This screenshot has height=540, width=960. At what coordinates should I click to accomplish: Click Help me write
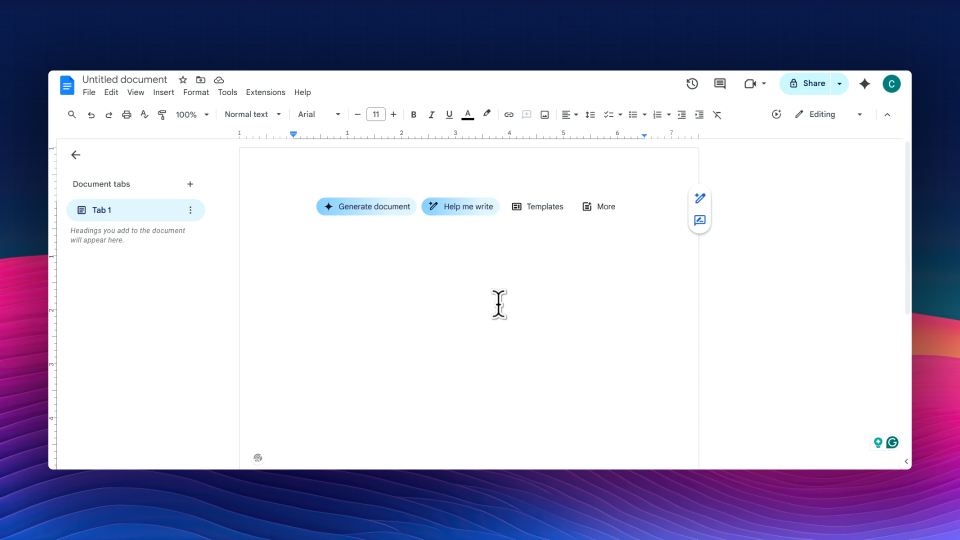click(460, 206)
